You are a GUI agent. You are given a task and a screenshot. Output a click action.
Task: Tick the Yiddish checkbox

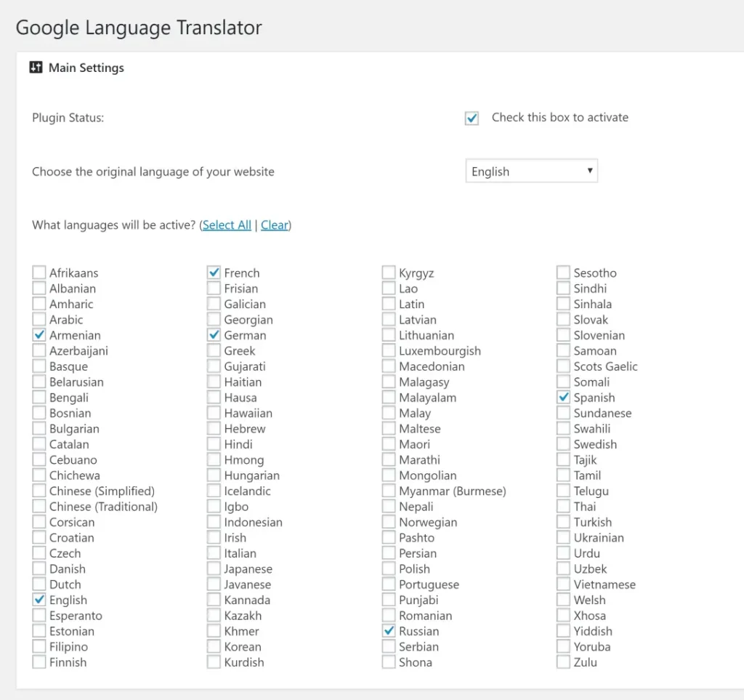click(563, 631)
